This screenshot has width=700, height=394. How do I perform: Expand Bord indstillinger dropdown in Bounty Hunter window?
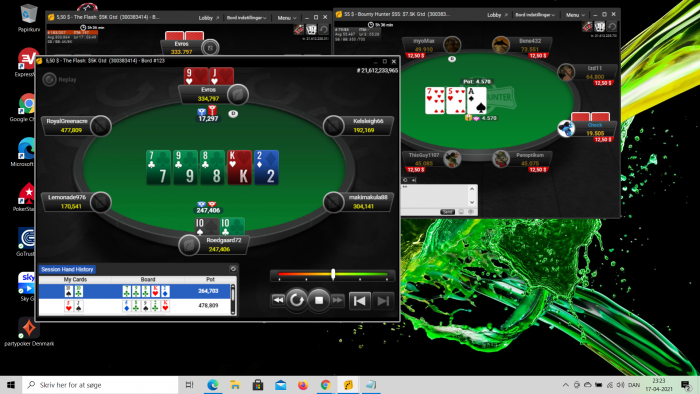(x=535, y=15)
